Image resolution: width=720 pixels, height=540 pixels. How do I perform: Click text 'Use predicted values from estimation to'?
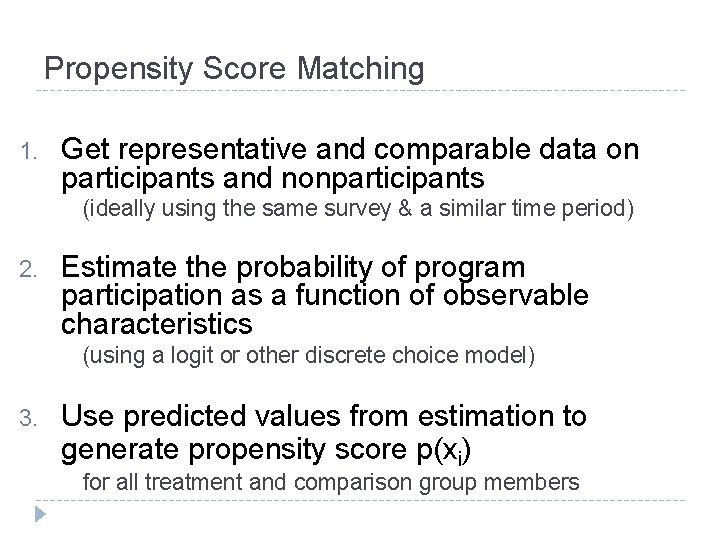pos(324,416)
